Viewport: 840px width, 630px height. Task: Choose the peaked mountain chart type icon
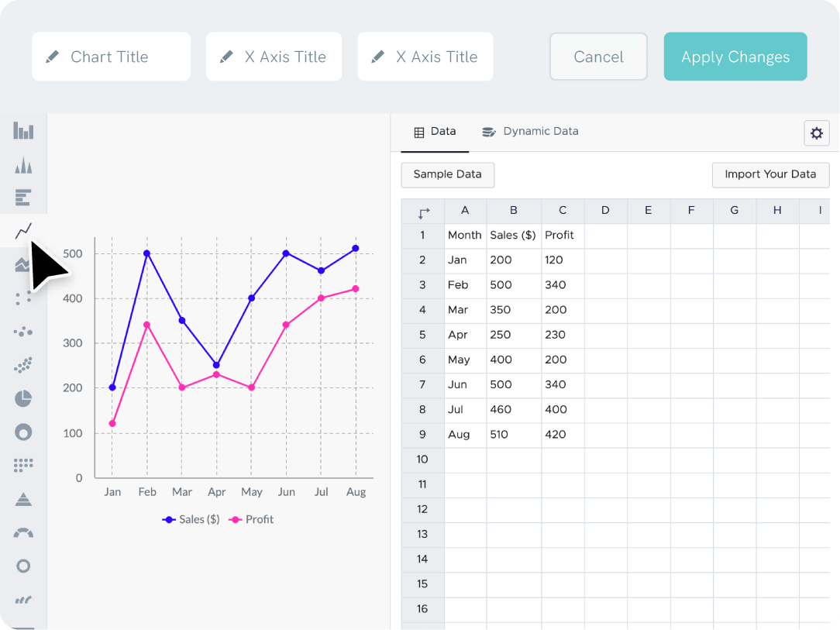(23, 165)
